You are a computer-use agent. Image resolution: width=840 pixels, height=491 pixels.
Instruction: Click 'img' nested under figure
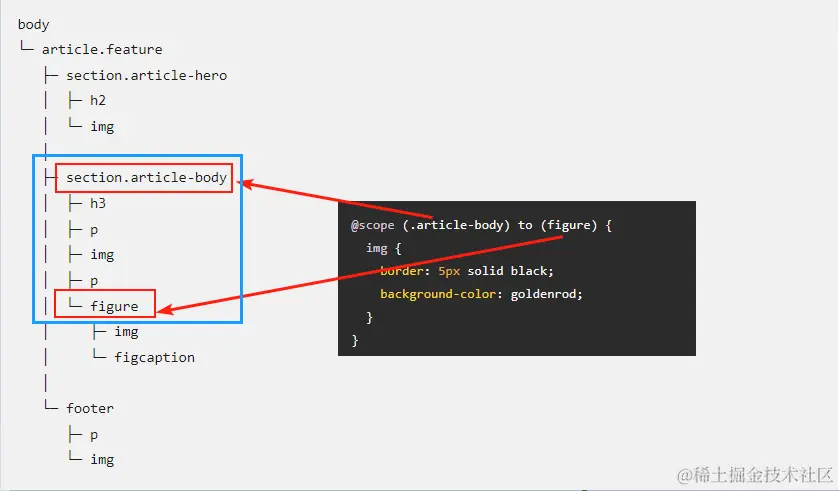(x=126, y=331)
